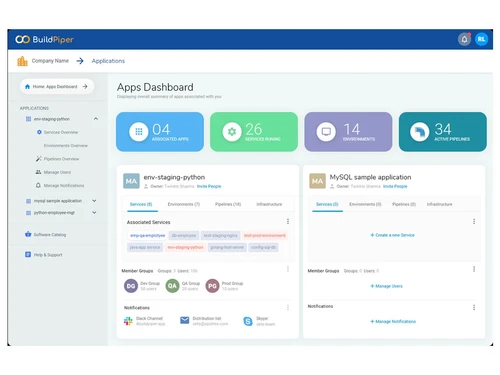Switch to Pipelines (0) tab in MySQL card
The height and width of the screenshot is (375, 500).
pyautogui.click(x=404, y=204)
